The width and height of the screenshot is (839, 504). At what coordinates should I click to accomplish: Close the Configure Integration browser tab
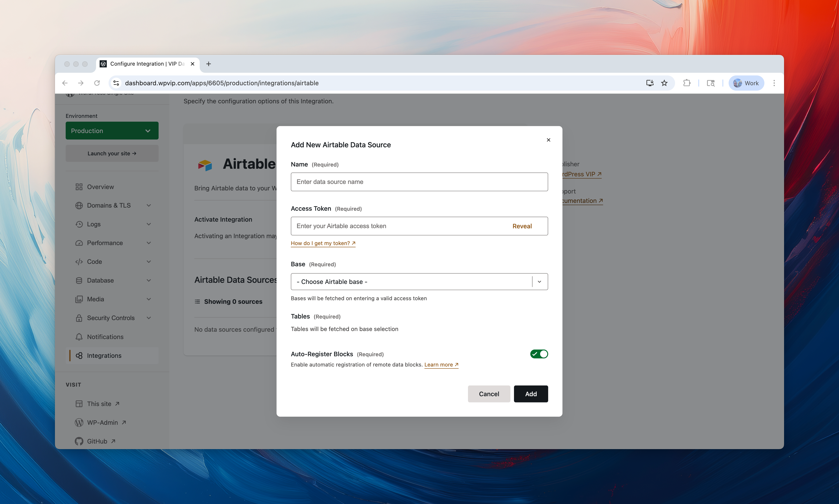(x=192, y=64)
